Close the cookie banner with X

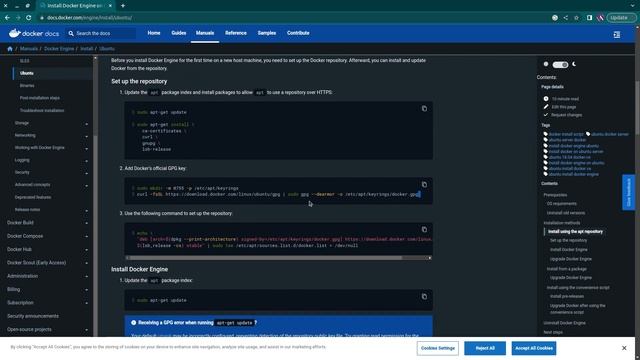pos(624,348)
